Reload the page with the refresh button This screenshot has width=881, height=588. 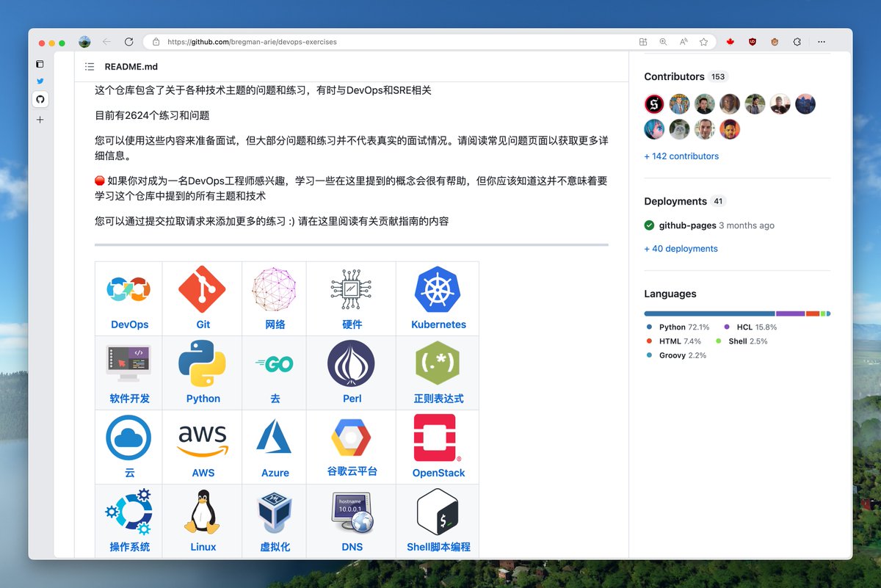pyautogui.click(x=128, y=42)
